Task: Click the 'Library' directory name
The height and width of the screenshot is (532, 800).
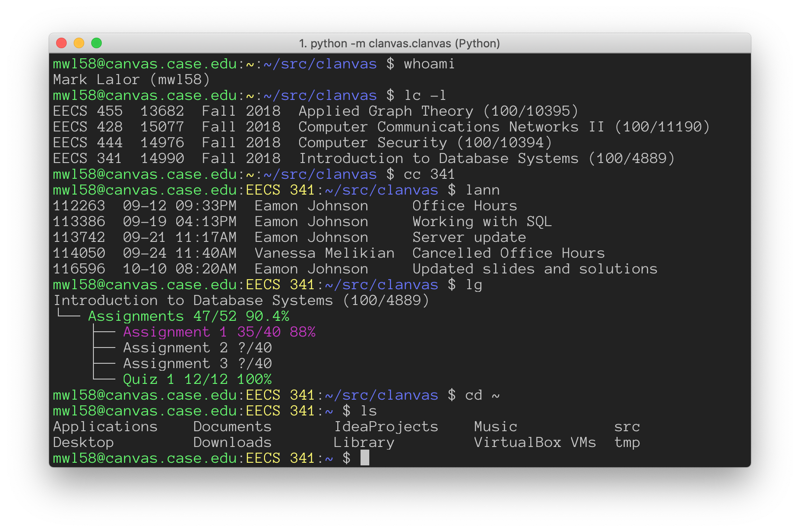Action: (x=364, y=443)
